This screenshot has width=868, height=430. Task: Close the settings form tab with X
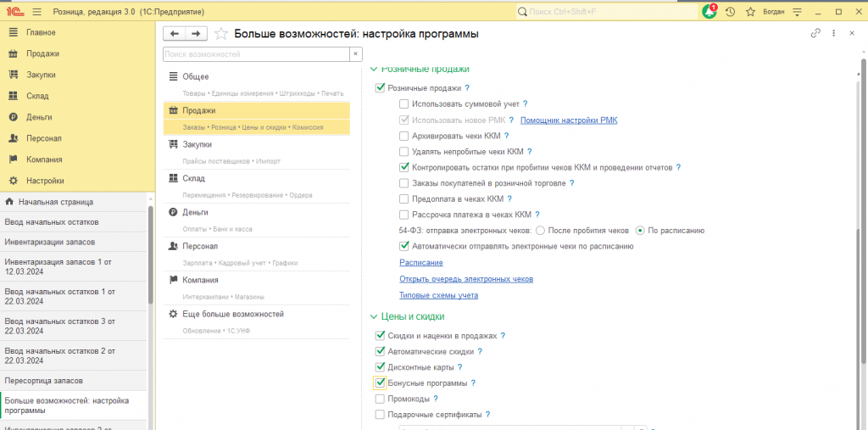click(x=852, y=33)
